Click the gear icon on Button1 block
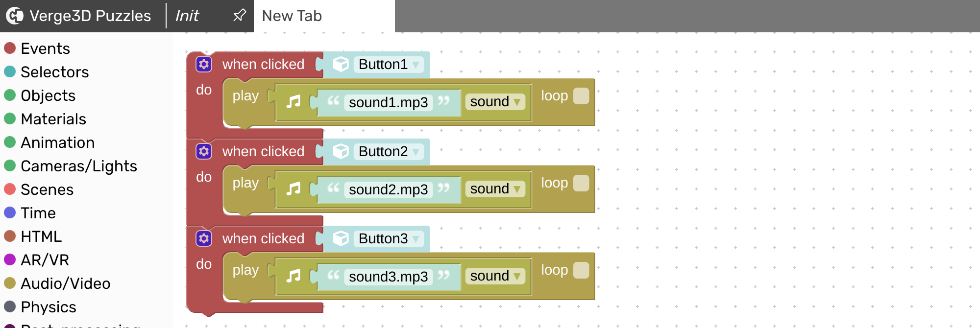This screenshot has width=980, height=328. (x=204, y=64)
